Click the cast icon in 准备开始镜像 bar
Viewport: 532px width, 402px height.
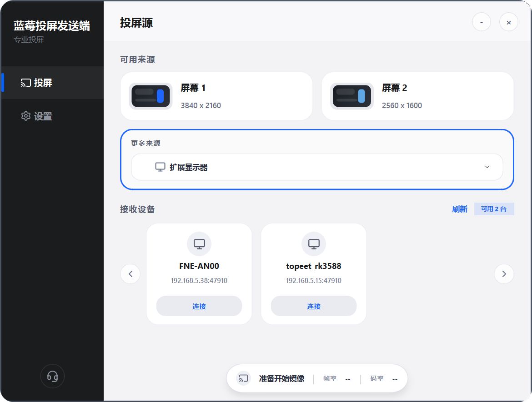243,378
